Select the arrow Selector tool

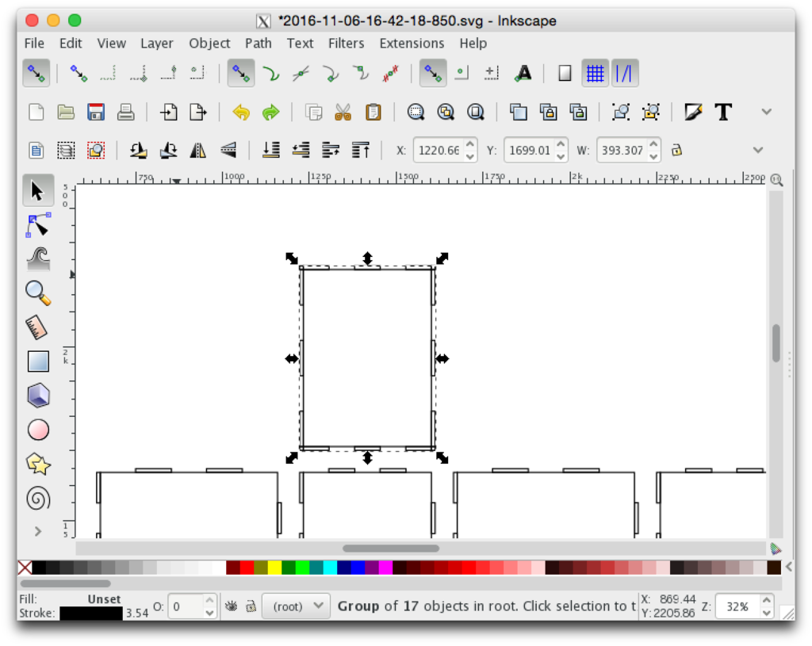pos(38,190)
